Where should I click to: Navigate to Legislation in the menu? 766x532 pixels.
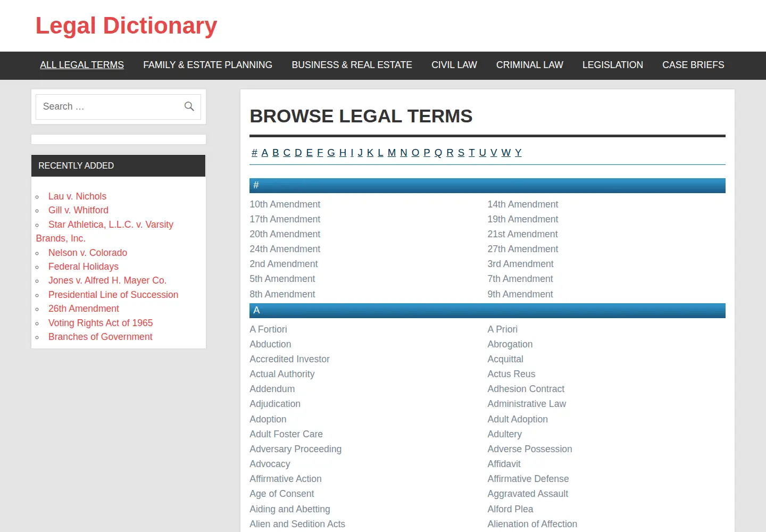click(x=613, y=65)
